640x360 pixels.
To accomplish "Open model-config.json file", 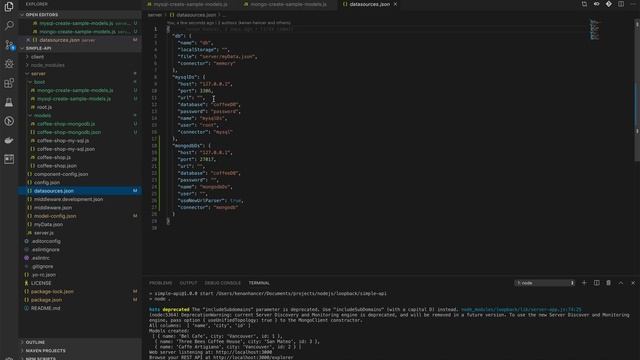I will 55,216.
